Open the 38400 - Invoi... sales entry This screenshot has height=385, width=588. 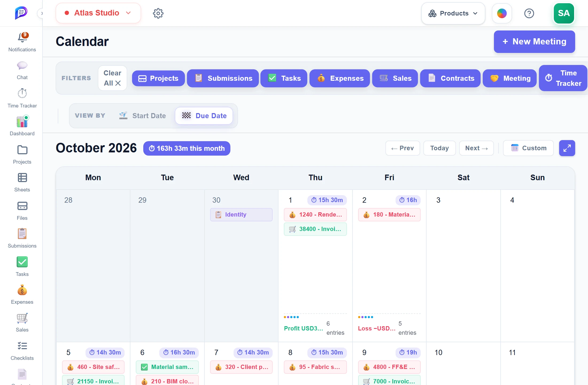[x=315, y=229]
